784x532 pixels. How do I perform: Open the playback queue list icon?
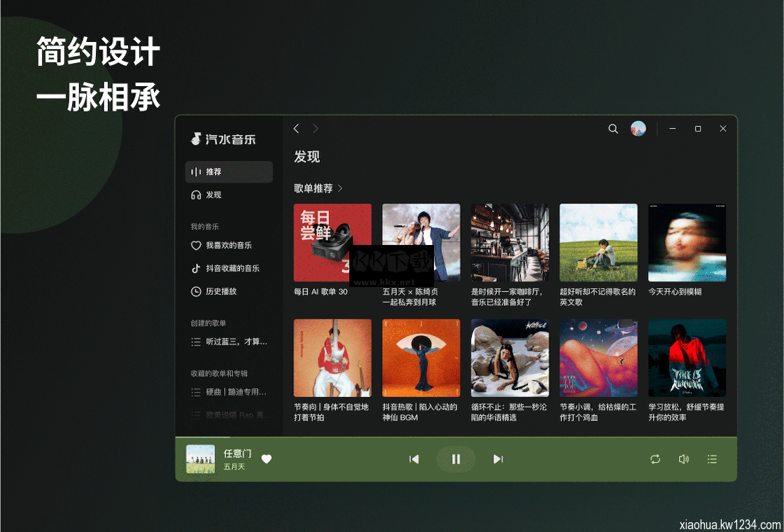[712, 459]
